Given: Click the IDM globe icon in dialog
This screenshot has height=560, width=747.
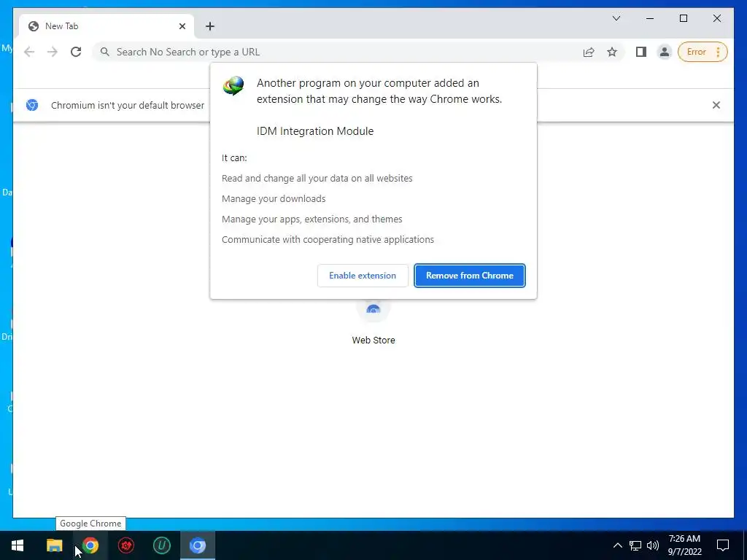Looking at the screenshot, I should click(233, 86).
